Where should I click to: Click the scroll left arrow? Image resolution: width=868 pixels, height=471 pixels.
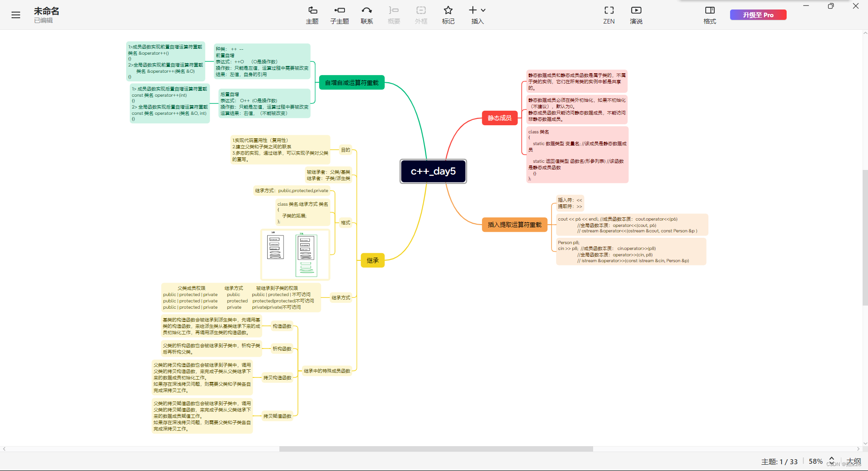[x=4, y=449]
